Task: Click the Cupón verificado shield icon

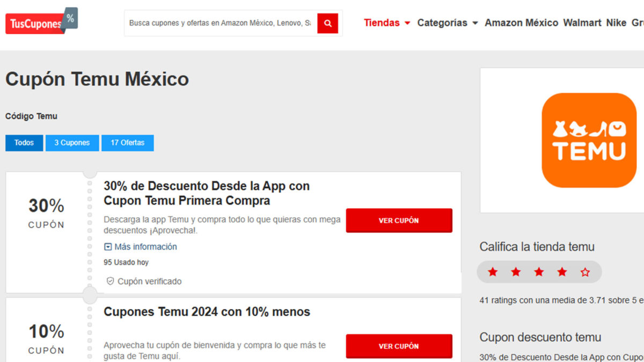Action: pos(110,281)
